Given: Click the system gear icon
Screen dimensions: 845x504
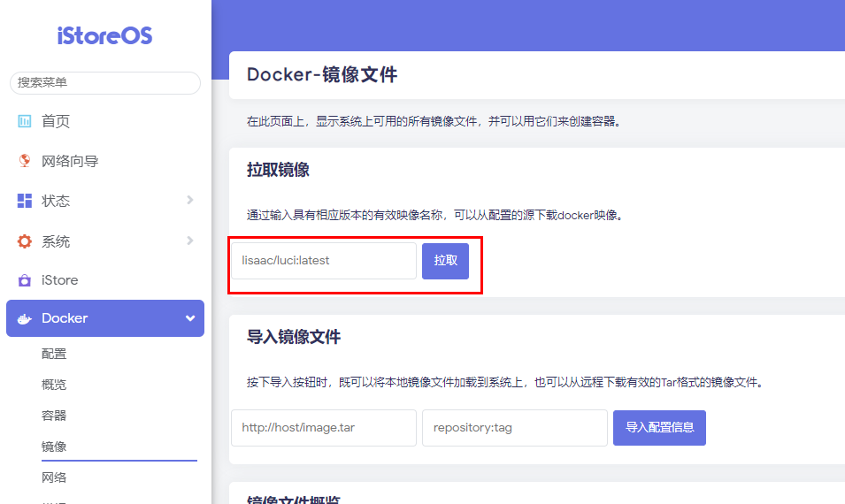Looking at the screenshot, I should click(x=24, y=241).
